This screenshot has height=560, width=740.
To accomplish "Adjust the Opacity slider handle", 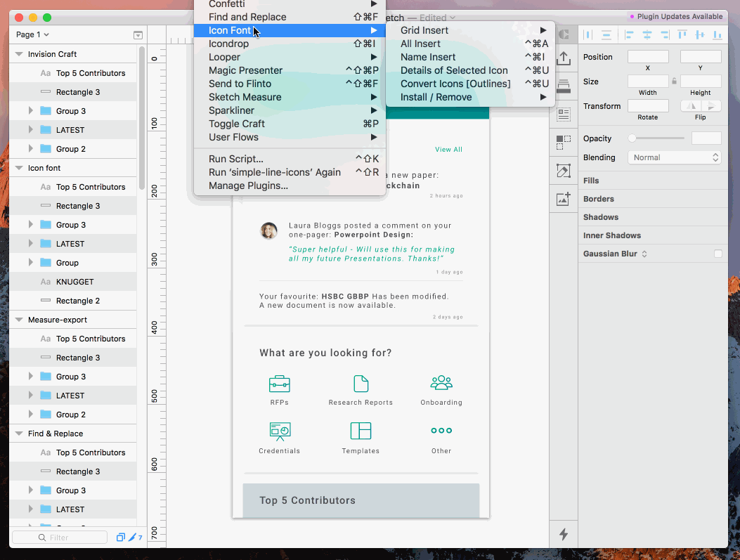I will coord(632,138).
